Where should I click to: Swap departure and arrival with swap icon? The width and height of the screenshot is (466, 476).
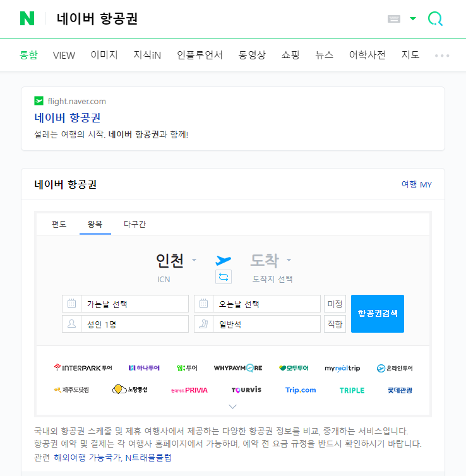click(224, 277)
